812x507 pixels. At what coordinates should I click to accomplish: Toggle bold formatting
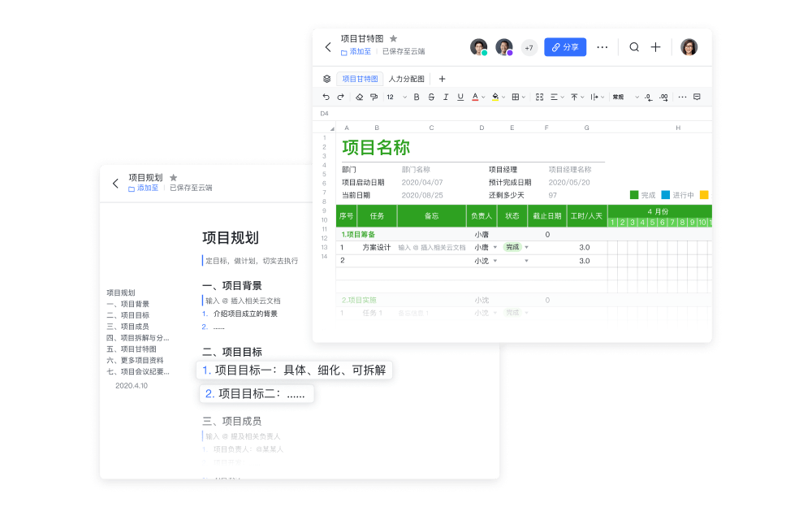click(x=417, y=97)
